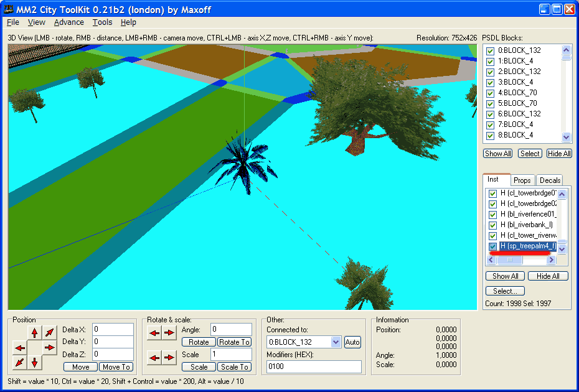The height and width of the screenshot is (392, 579).
Task: Click the Modifiers (HEX) input field
Action: (x=314, y=366)
